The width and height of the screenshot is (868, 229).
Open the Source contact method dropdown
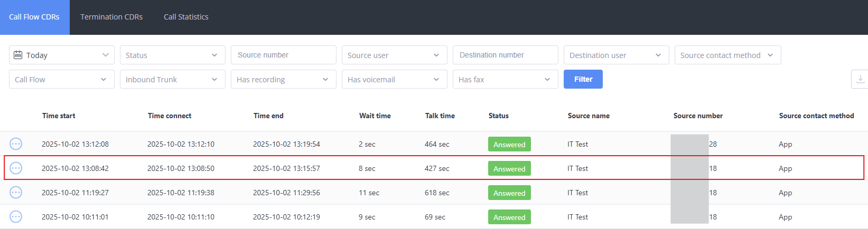pos(727,55)
